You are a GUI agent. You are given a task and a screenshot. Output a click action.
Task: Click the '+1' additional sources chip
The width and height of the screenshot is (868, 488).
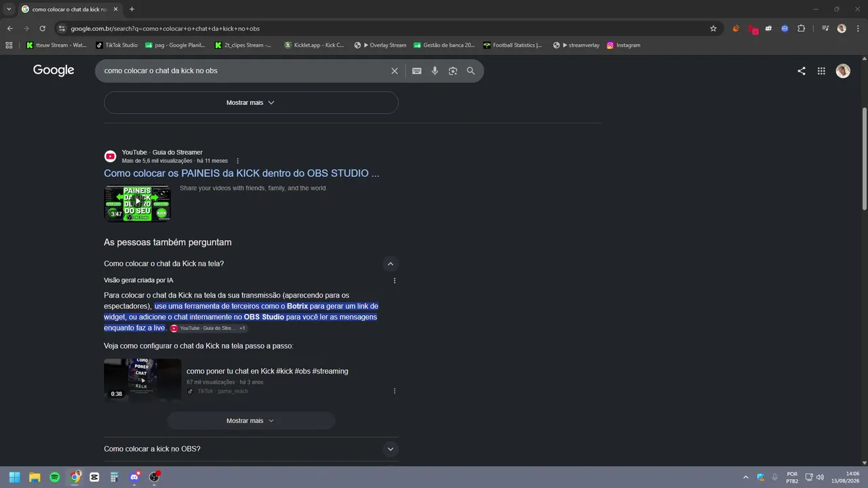click(x=242, y=328)
